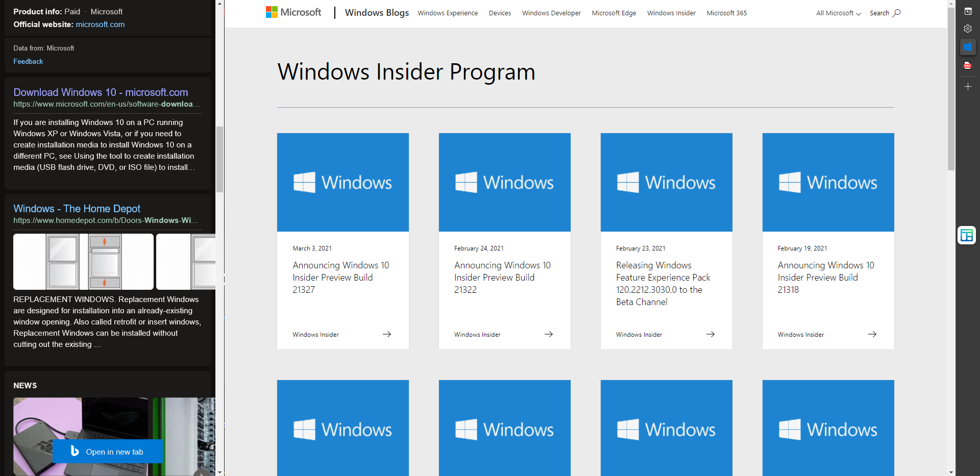Select the Windows Insider menu item
Image resolution: width=980 pixels, height=476 pixels.
(671, 13)
